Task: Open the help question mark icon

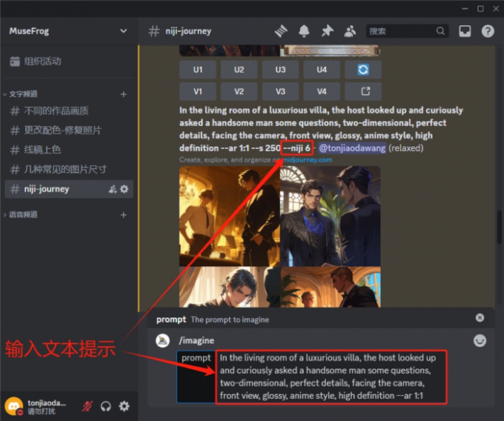Action: click(x=488, y=31)
